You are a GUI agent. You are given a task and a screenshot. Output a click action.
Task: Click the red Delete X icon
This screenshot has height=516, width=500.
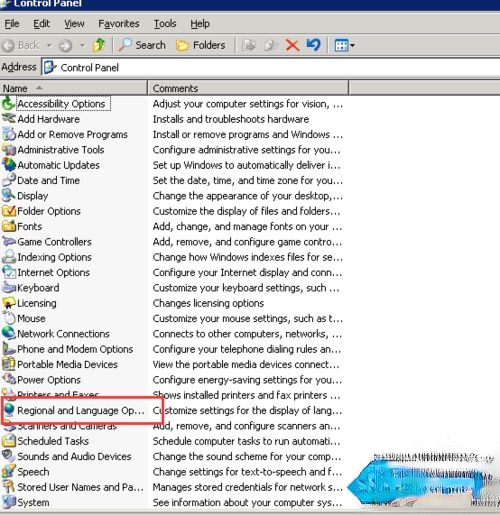(x=292, y=45)
